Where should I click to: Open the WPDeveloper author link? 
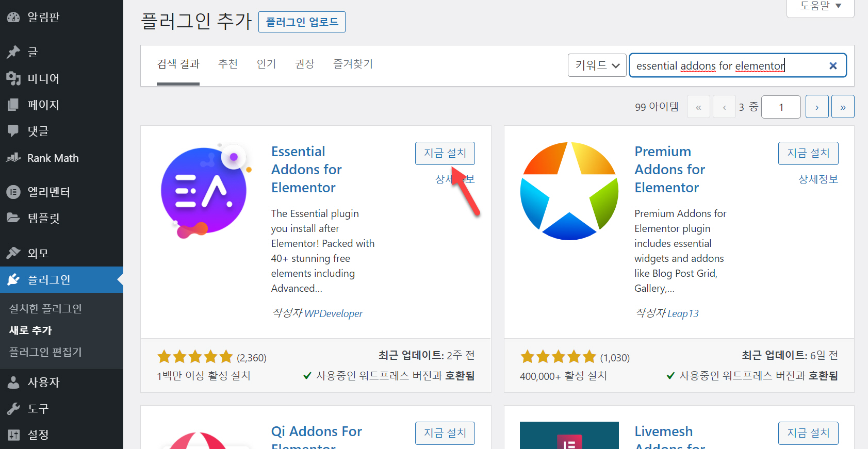click(333, 313)
